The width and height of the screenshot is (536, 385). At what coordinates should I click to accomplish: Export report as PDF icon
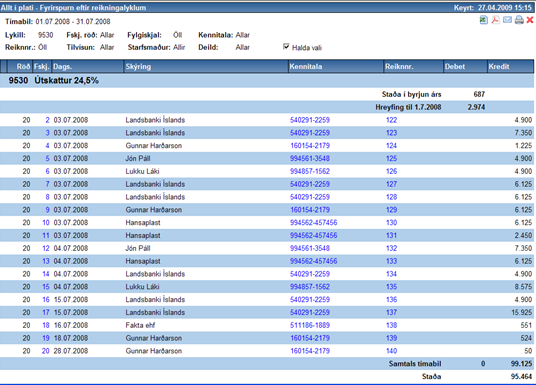click(x=495, y=20)
